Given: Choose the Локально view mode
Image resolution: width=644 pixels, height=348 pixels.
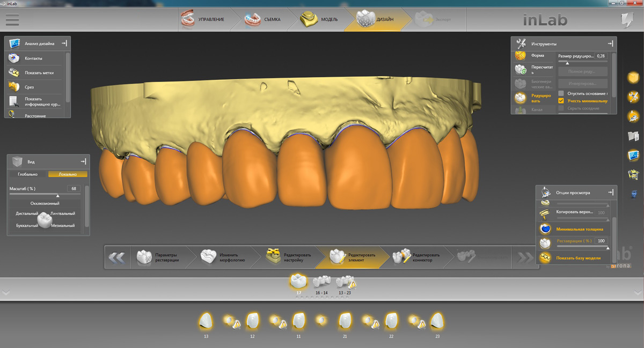Looking at the screenshot, I should click(68, 174).
